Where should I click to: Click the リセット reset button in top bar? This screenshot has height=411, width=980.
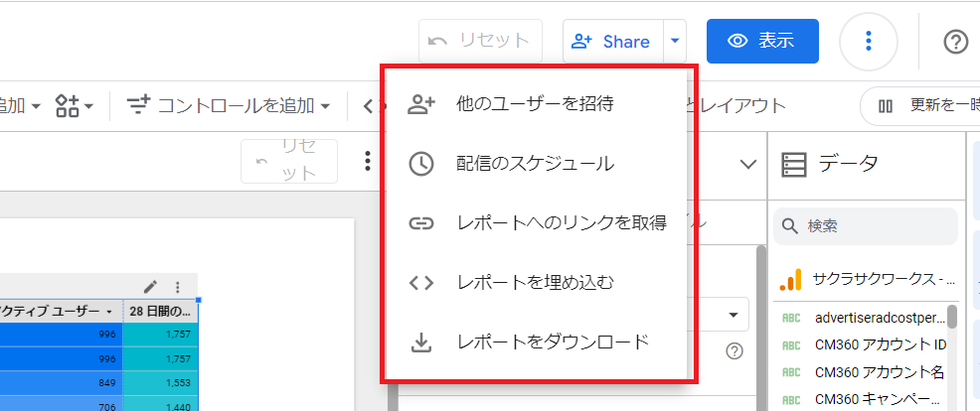pyautogui.click(x=480, y=42)
